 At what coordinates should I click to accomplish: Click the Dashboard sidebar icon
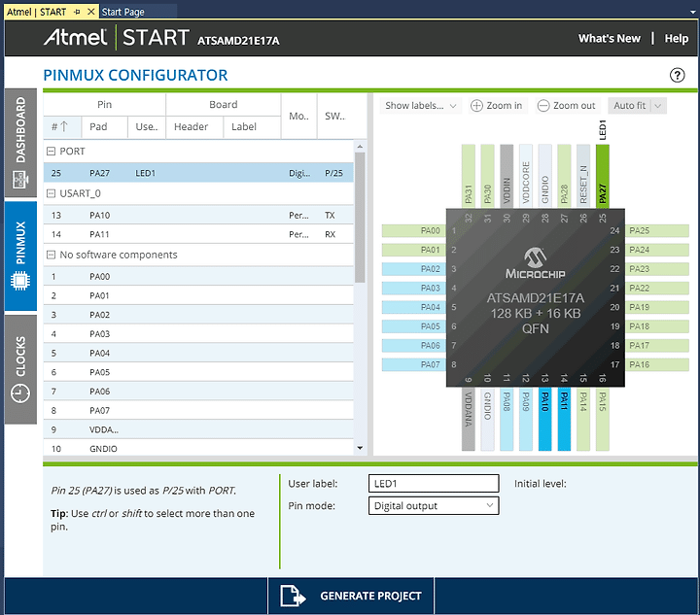click(x=20, y=180)
